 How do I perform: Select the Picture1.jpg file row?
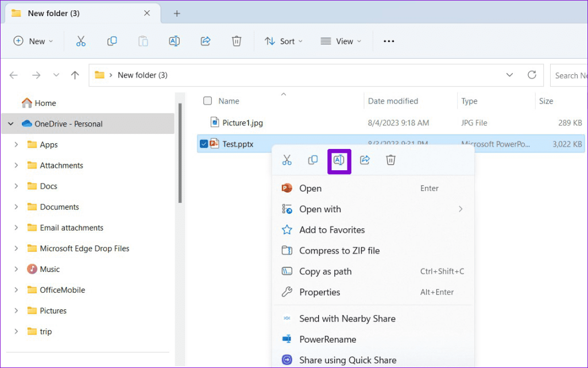point(390,123)
